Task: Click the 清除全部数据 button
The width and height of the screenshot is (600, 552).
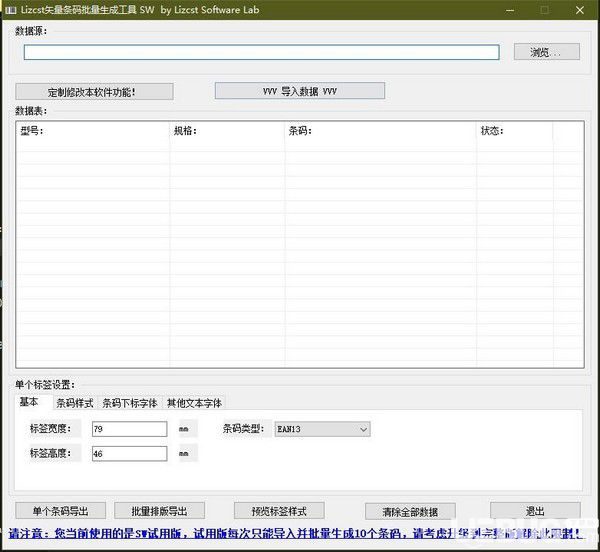Action: tap(410, 511)
